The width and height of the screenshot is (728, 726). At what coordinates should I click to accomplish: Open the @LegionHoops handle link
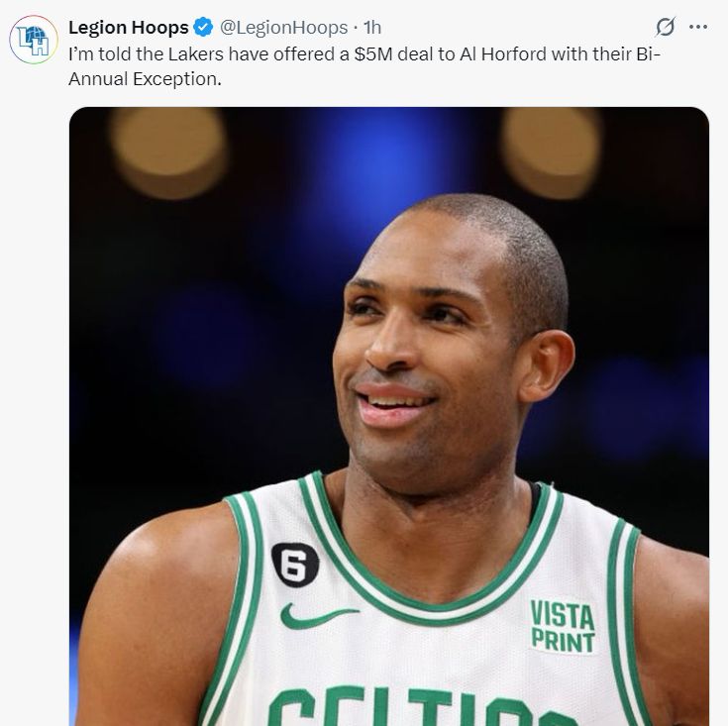[x=283, y=28]
